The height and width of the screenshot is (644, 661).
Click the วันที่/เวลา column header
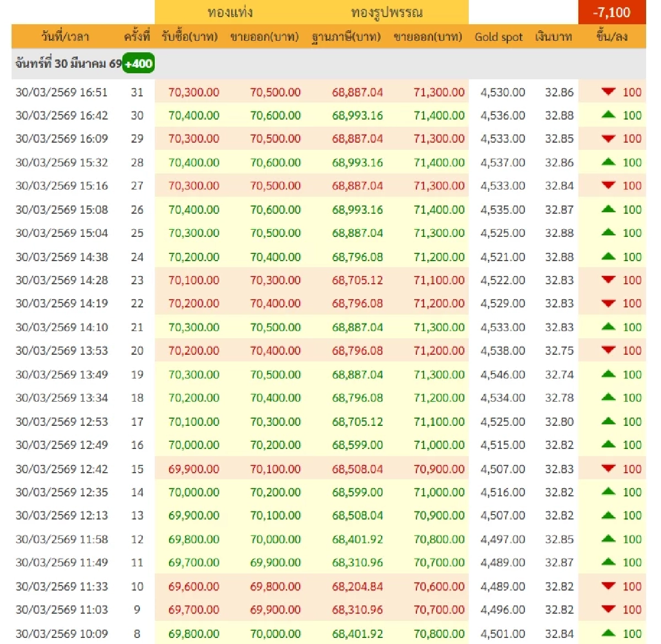coord(65,37)
